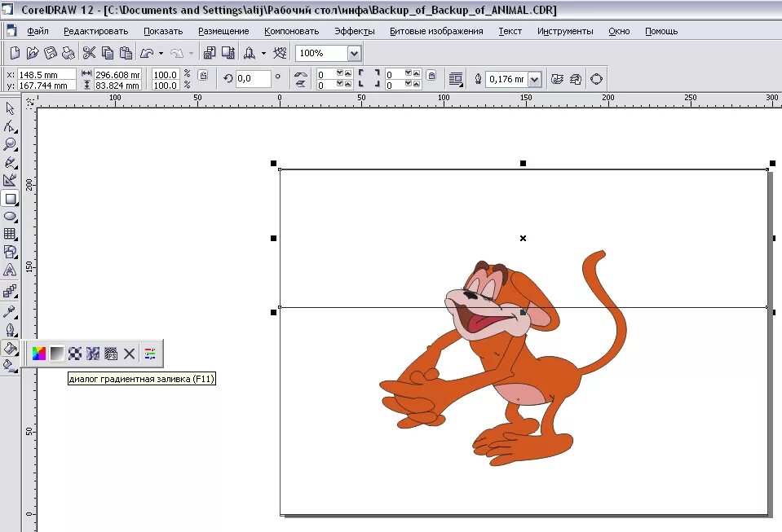Click the Cut scissors icon

89,53
